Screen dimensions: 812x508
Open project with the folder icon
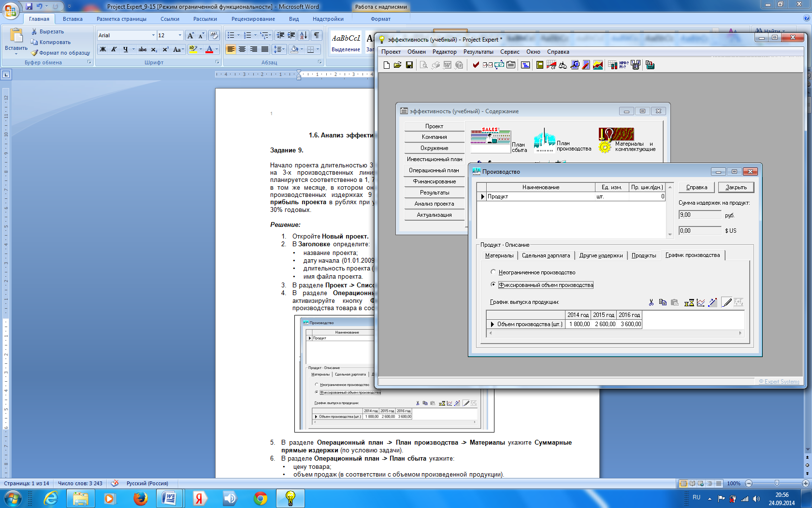(x=398, y=65)
